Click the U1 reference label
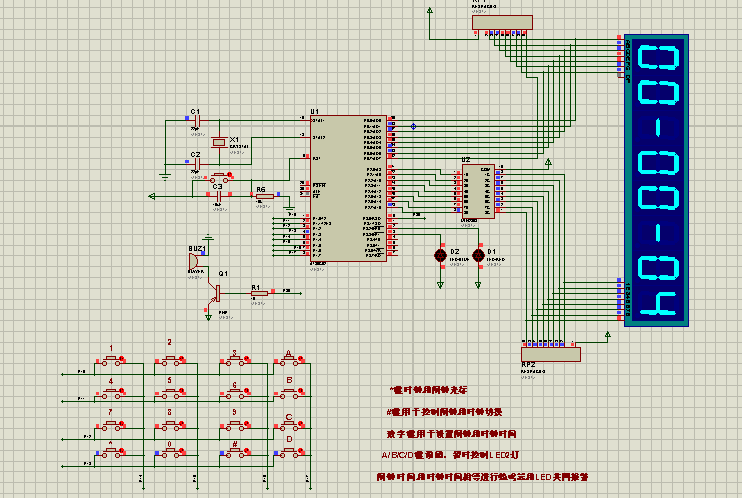The image size is (742, 498). pos(315,112)
